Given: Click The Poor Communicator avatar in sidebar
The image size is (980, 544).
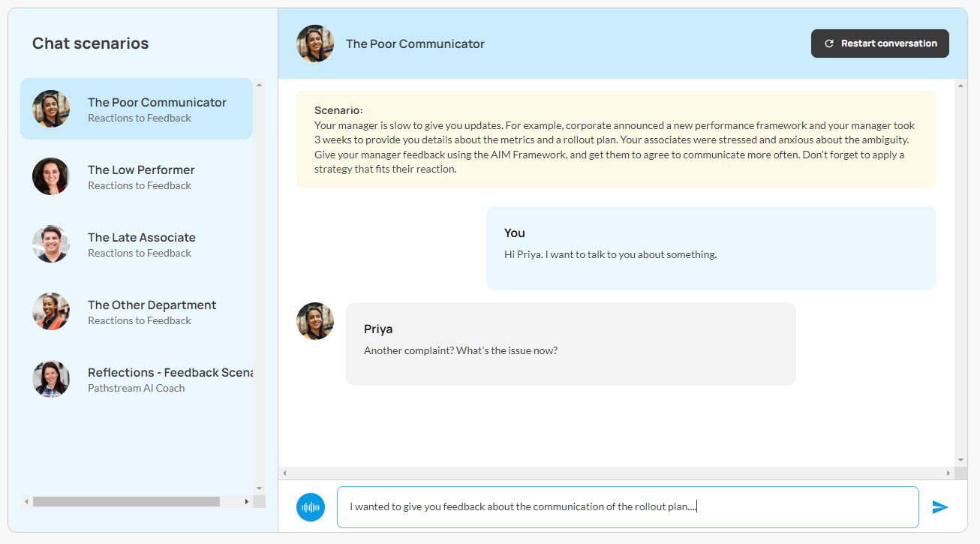Looking at the screenshot, I should click(x=51, y=109).
